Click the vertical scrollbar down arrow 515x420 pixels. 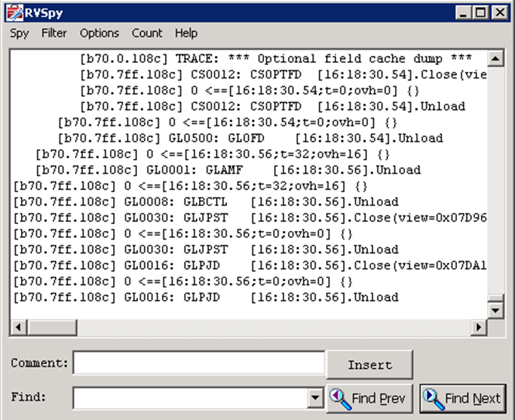pos(496,310)
